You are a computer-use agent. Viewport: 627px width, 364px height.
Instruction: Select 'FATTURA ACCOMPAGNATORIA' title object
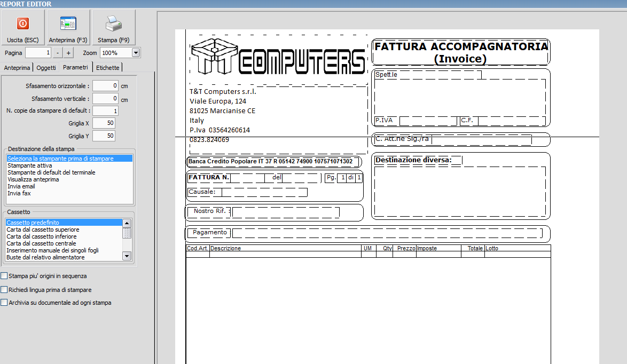(461, 52)
